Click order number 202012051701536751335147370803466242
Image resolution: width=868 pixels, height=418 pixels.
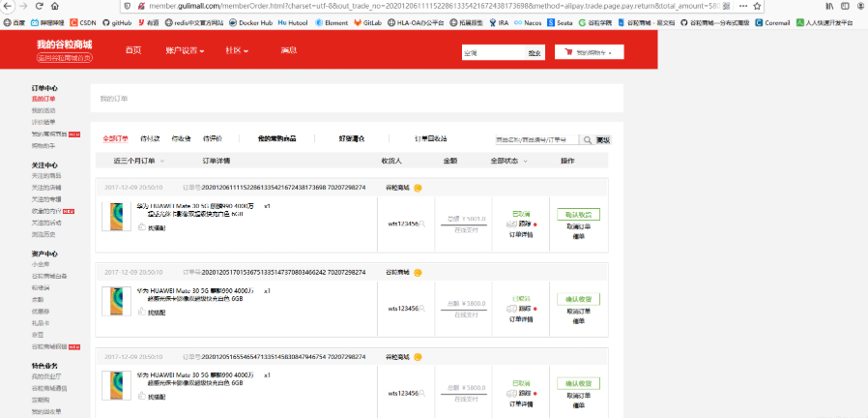point(264,272)
